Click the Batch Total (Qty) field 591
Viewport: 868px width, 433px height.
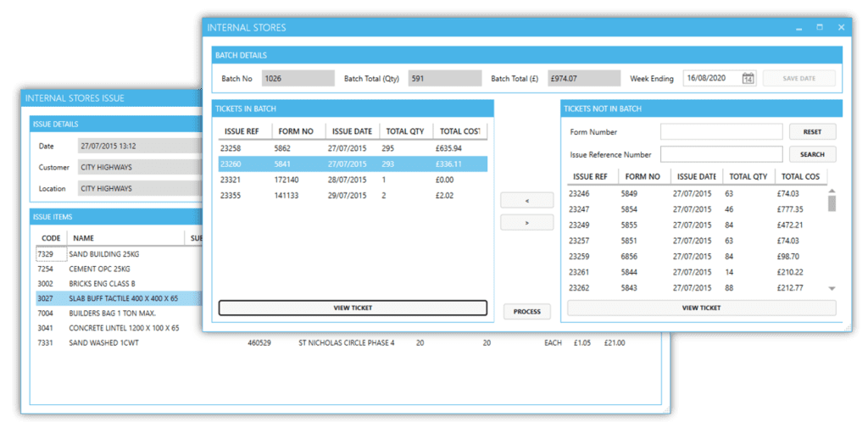(445, 79)
